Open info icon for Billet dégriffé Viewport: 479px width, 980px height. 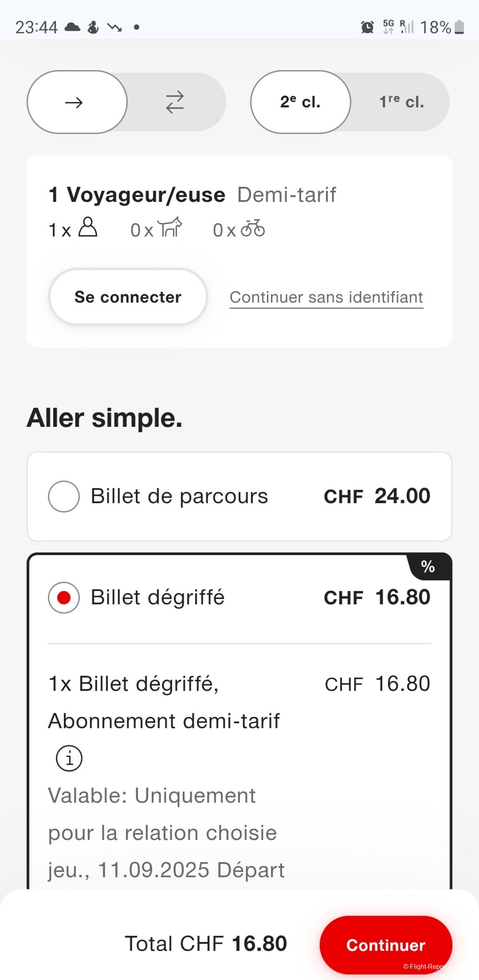pyautogui.click(x=69, y=758)
